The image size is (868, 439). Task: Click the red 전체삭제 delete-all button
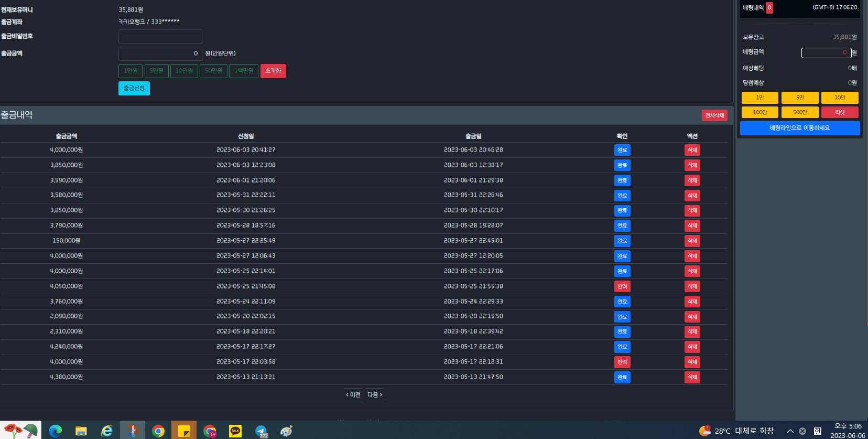pyautogui.click(x=714, y=115)
